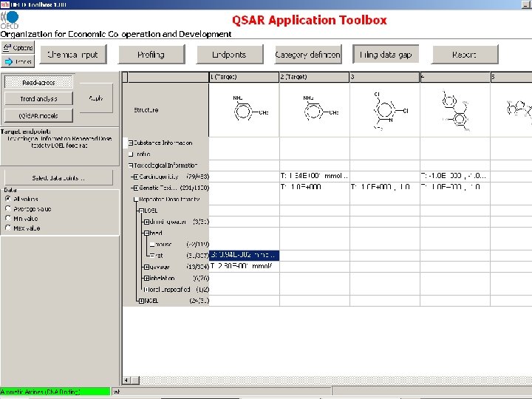Click the highlighted rat value cell for chemical 1
This screenshot has height=399, width=532.
[245, 255]
